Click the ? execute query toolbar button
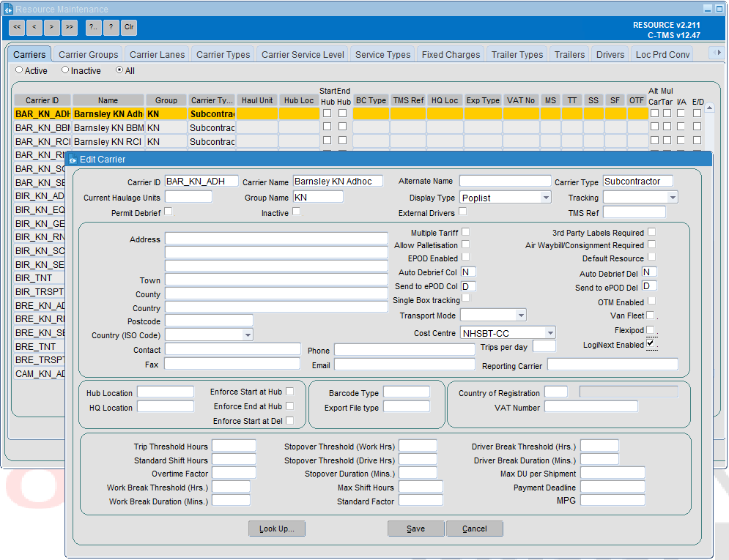The image size is (729, 560). click(111, 27)
